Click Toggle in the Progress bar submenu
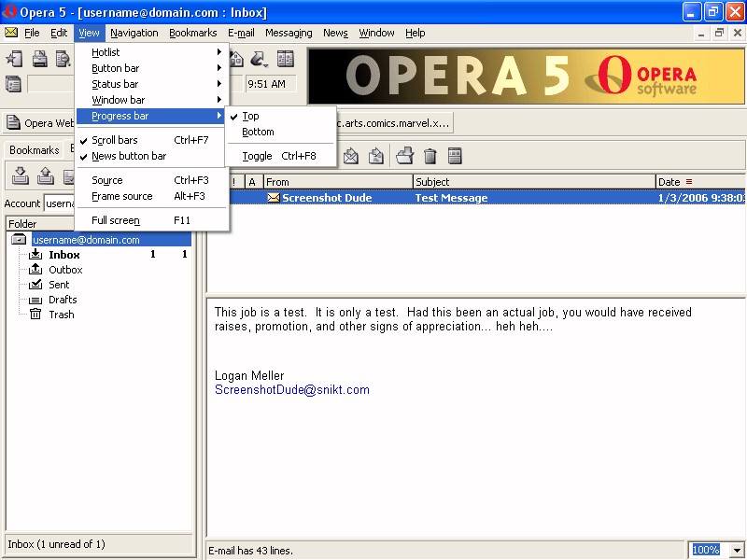747x560 pixels. coord(281,156)
